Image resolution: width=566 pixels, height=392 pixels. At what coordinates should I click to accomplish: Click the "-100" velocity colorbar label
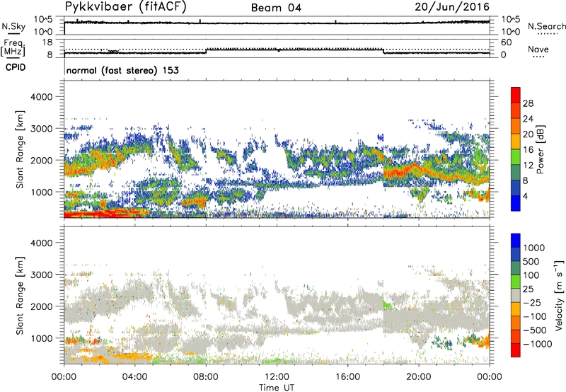click(534, 316)
